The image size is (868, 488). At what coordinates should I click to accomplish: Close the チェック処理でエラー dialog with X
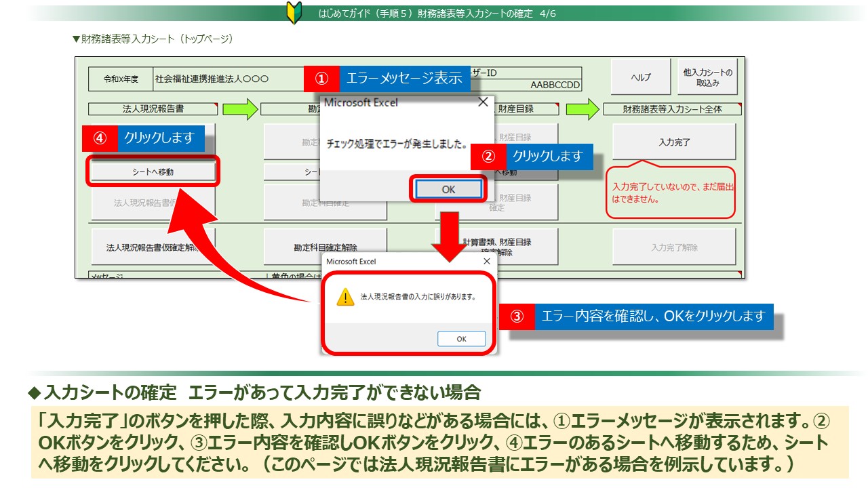point(483,102)
